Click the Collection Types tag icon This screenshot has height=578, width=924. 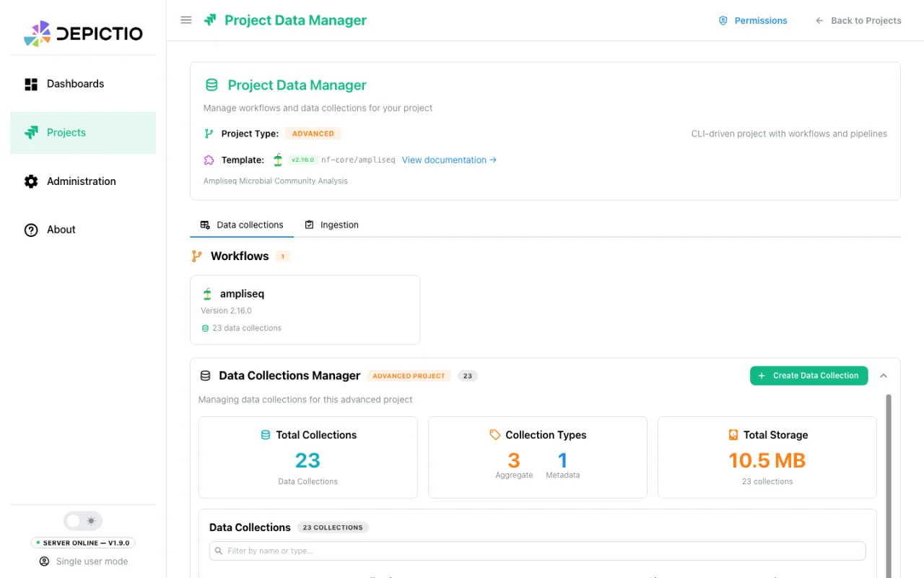click(495, 435)
